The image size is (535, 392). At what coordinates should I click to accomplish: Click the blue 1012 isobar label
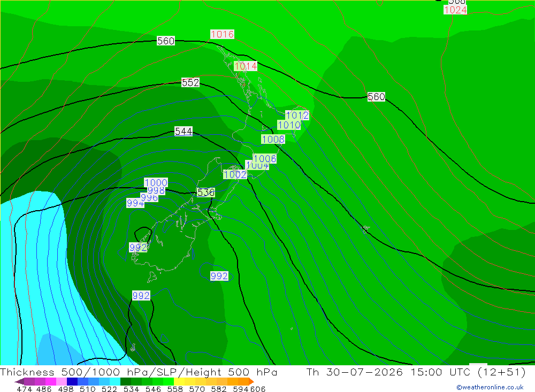tap(297, 116)
